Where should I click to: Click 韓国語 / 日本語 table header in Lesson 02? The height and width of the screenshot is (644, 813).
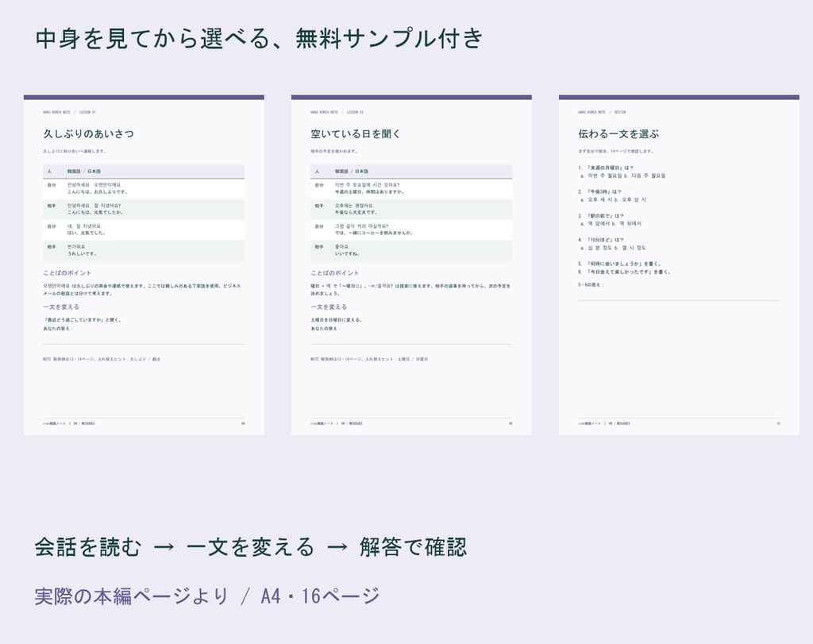pyautogui.click(x=351, y=171)
